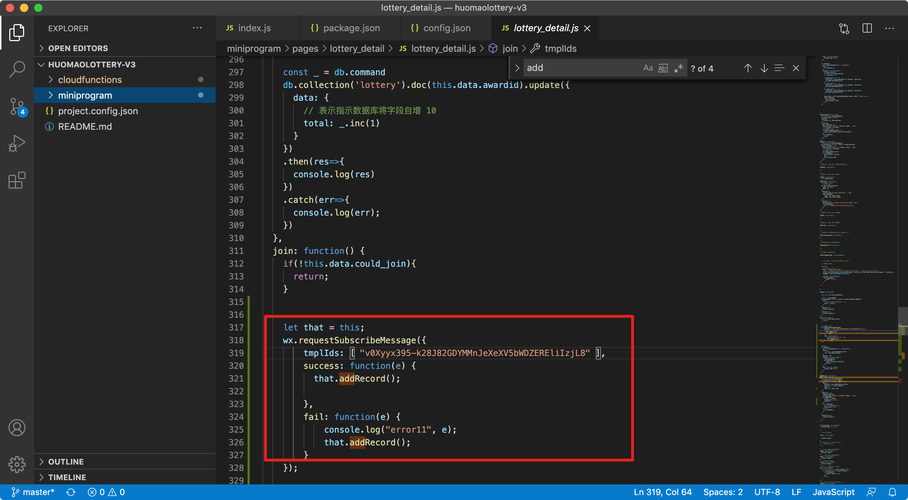Open the Accounts menu icon
This screenshot has width=908, height=500.
(x=17, y=428)
